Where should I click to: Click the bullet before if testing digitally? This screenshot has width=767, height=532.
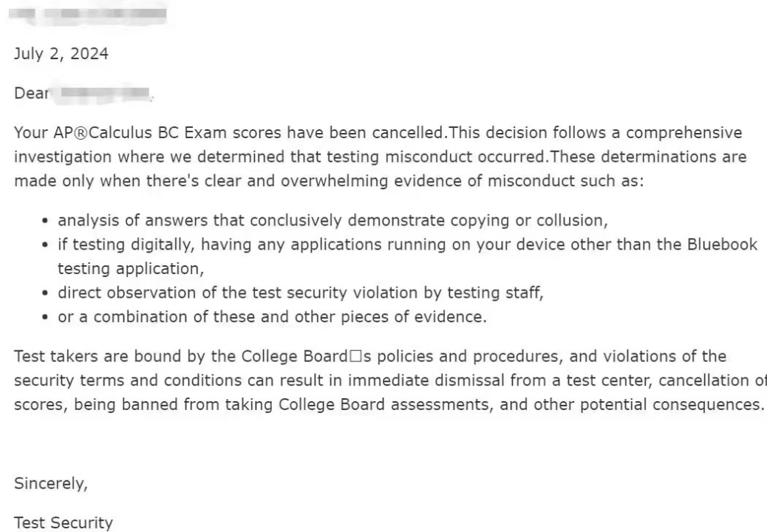click(x=46, y=245)
